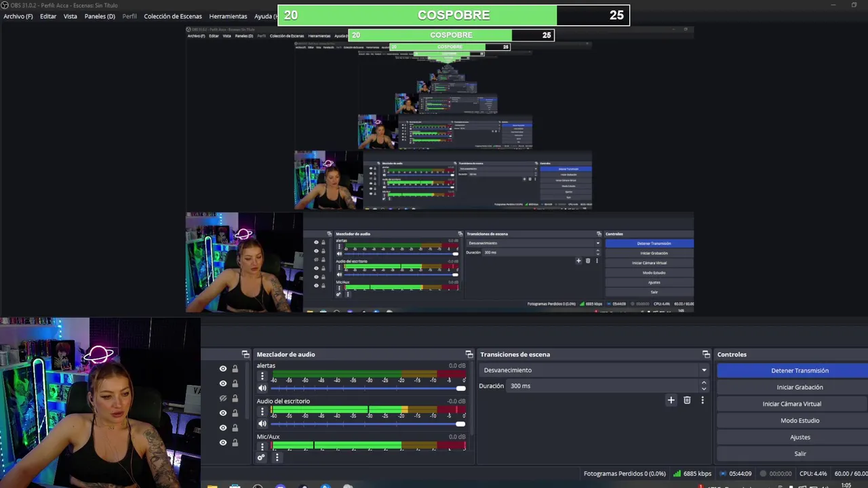
Task: Open the Vista menu
Action: (x=71, y=16)
